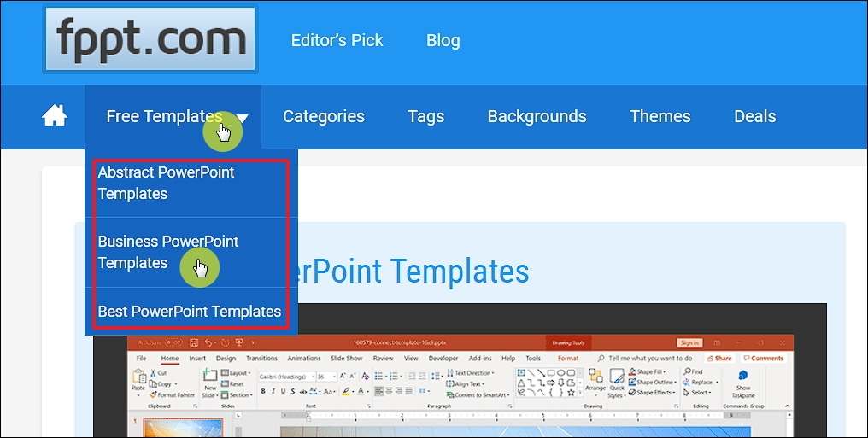Click Reset in the Slides group

click(x=232, y=384)
